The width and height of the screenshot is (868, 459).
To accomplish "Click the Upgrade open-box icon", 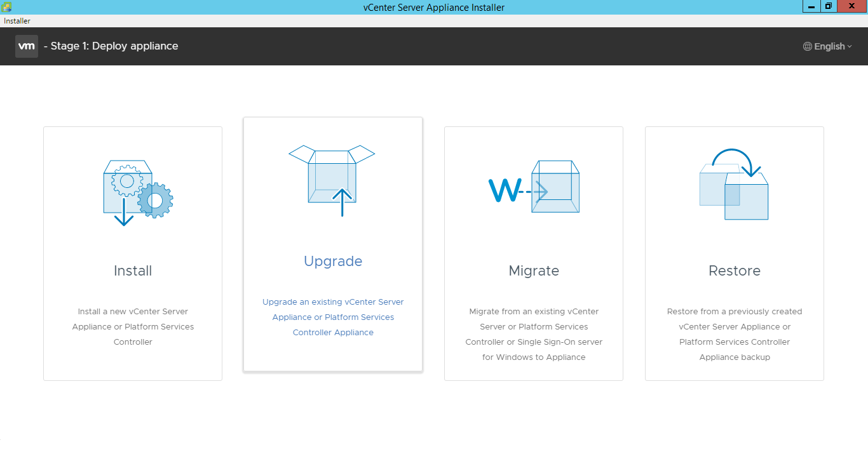I will coord(332,178).
